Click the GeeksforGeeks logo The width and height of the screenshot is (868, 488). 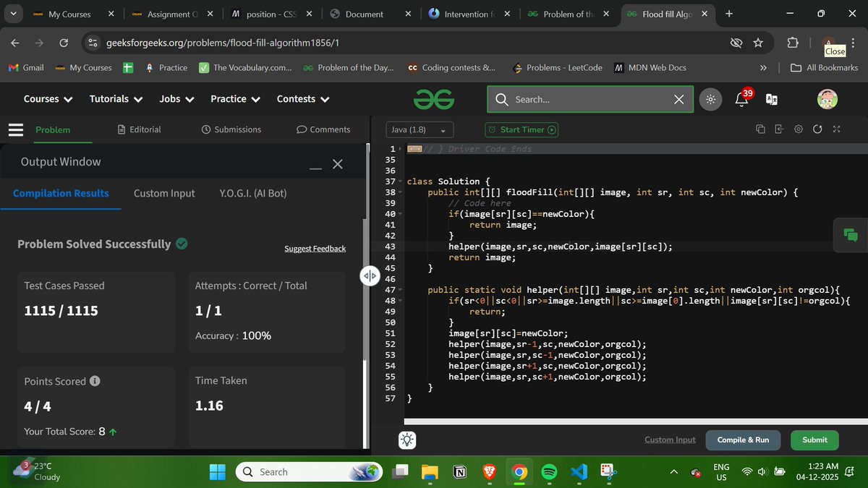(x=433, y=99)
